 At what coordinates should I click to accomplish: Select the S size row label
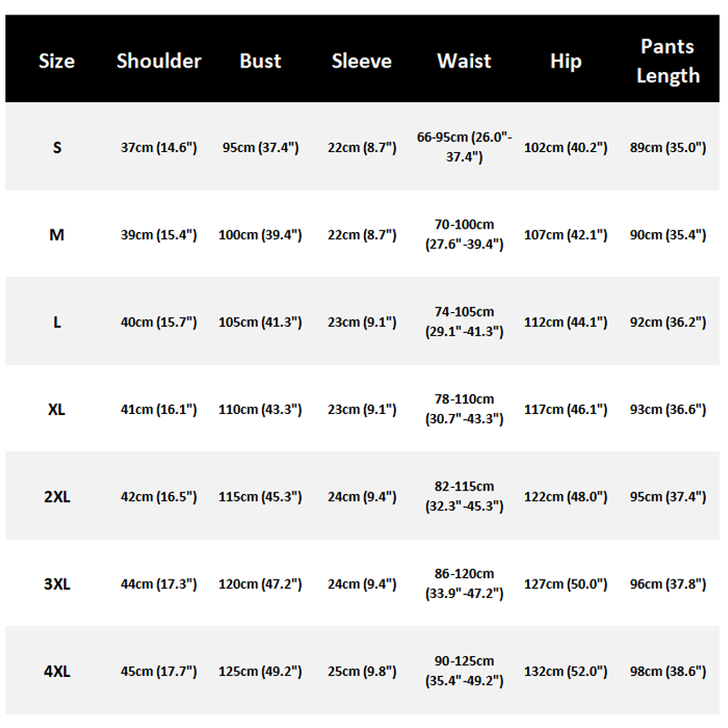[56, 147]
